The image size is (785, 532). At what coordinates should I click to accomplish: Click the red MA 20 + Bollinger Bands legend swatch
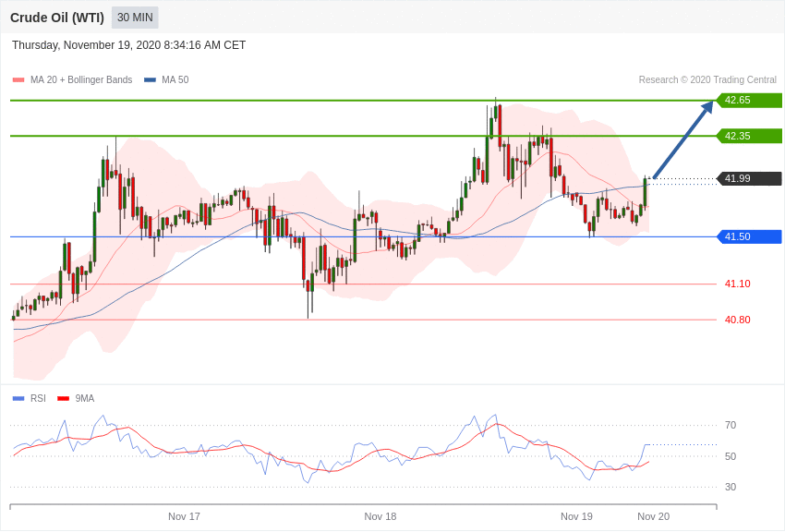point(18,80)
